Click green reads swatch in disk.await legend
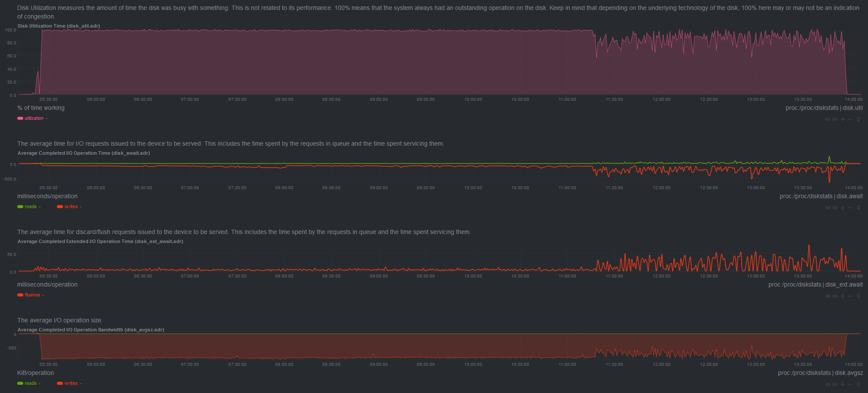The width and height of the screenshot is (868, 393). (20, 206)
